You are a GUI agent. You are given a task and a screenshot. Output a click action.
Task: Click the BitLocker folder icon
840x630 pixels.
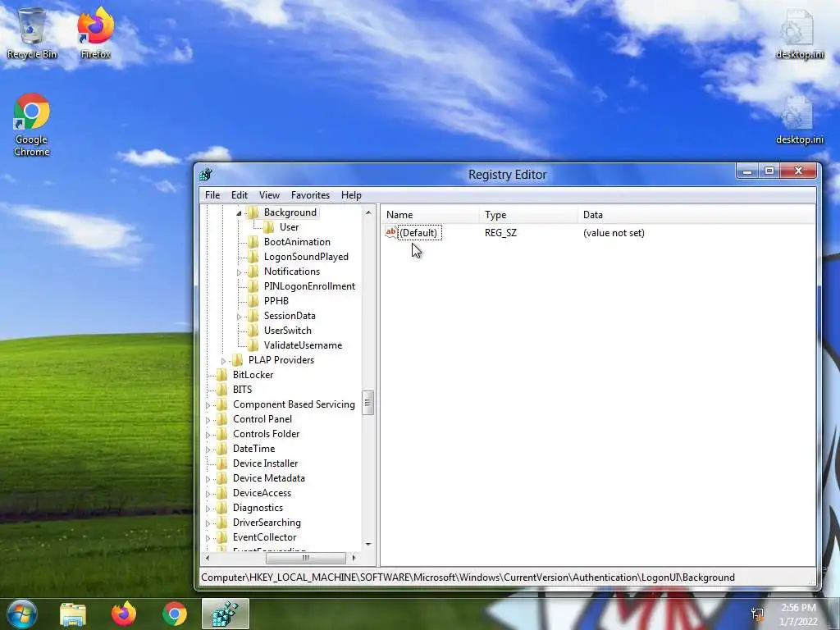221,375
